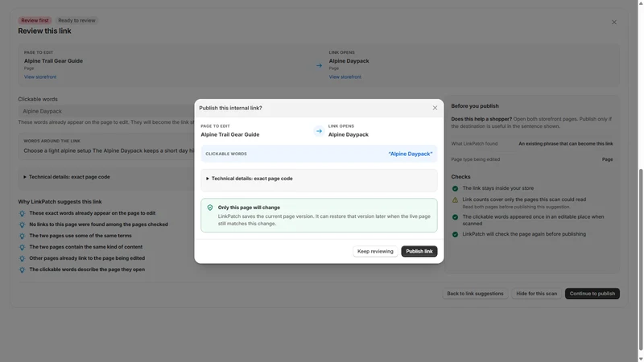This screenshot has width=644, height=362.
Task: Click the shield check icon in green notice
Action: coord(210,208)
